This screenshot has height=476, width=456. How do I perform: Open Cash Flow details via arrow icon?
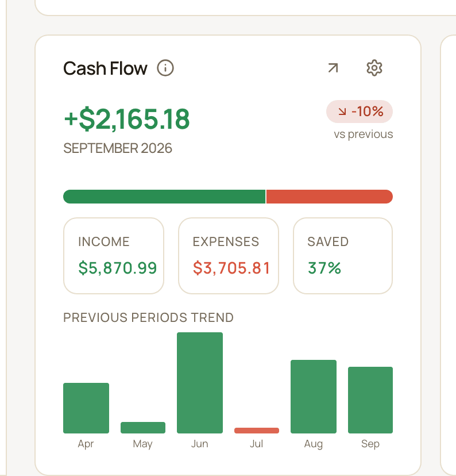pos(333,68)
